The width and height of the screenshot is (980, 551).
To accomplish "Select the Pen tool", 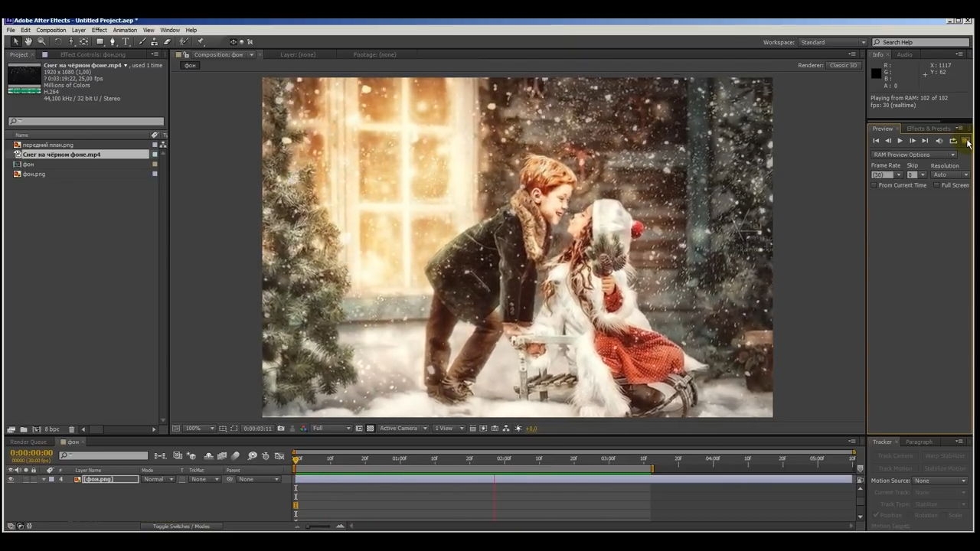I will [113, 42].
